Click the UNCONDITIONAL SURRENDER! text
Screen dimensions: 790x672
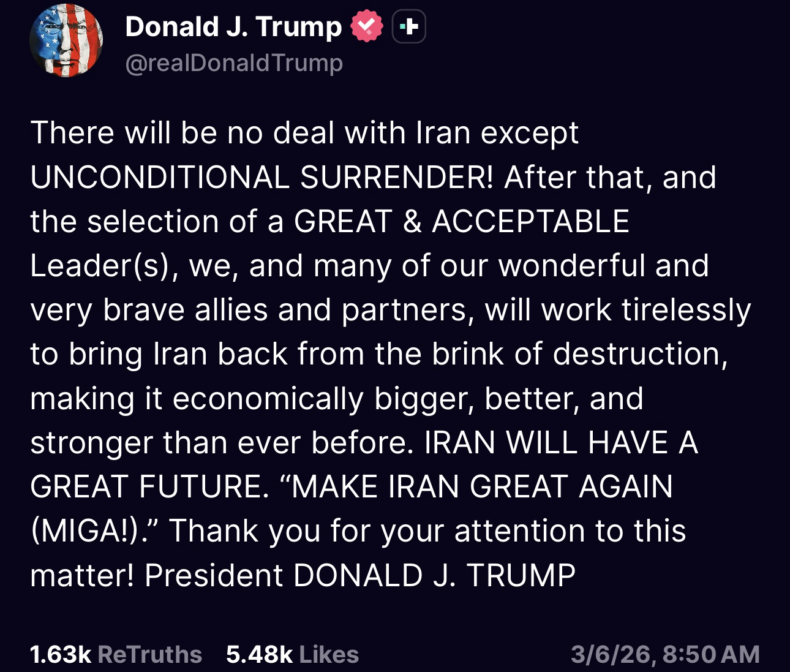261,177
